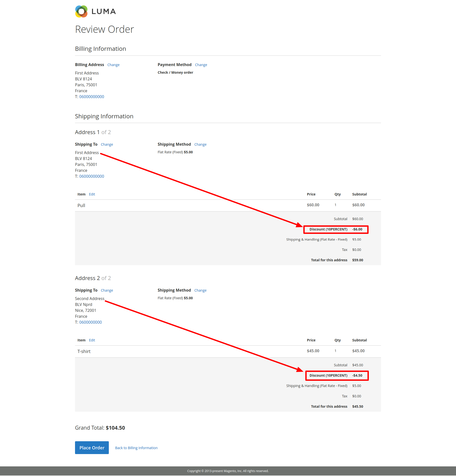
Task: Change the Payment Method
Action: click(x=201, y=65)
